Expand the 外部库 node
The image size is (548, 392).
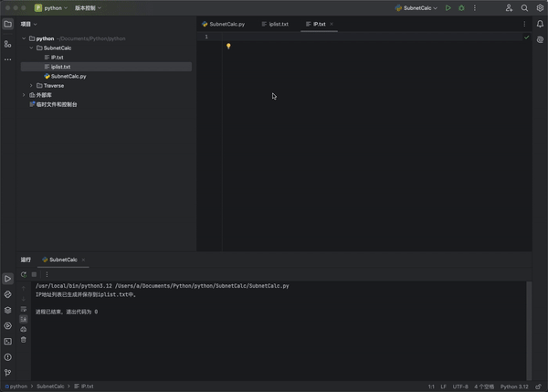click(24, 95)
